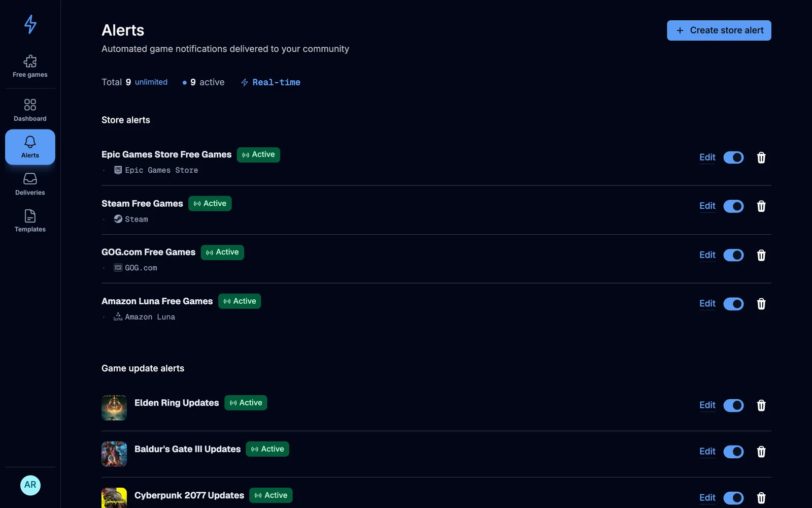This screenshot has width=812, height=508.
Task: Click the Amazon Luna logo icon
Action: 118,316
